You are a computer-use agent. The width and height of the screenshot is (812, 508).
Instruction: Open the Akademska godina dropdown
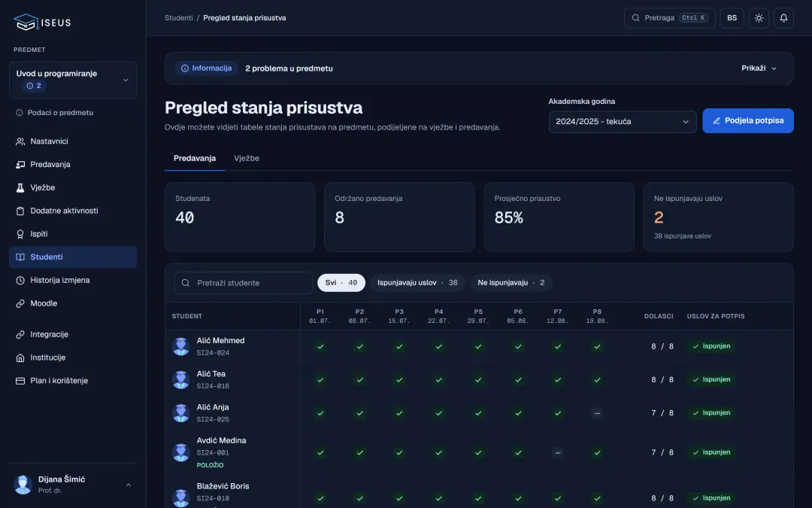(623, 122)
